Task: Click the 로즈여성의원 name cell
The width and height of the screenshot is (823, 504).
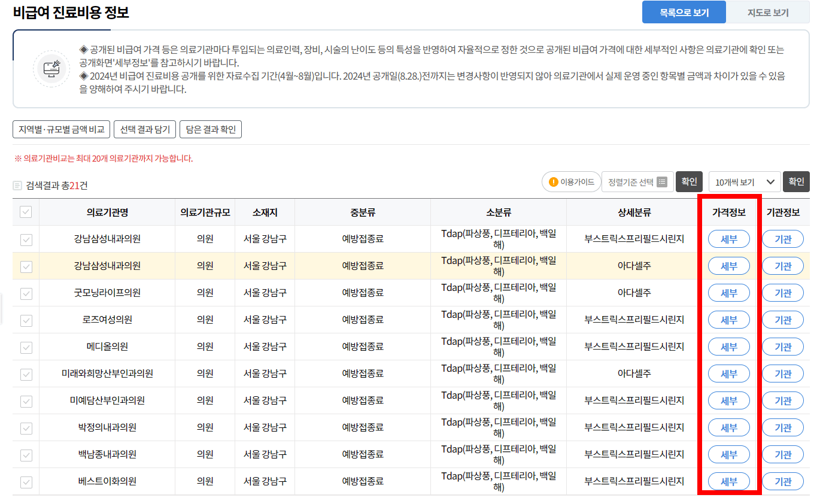Action: point(107,320)
